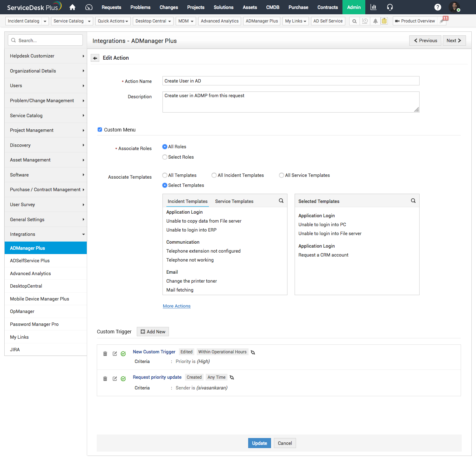
Task: Delete the New Custom Trigger
Action: click(105, 354)
